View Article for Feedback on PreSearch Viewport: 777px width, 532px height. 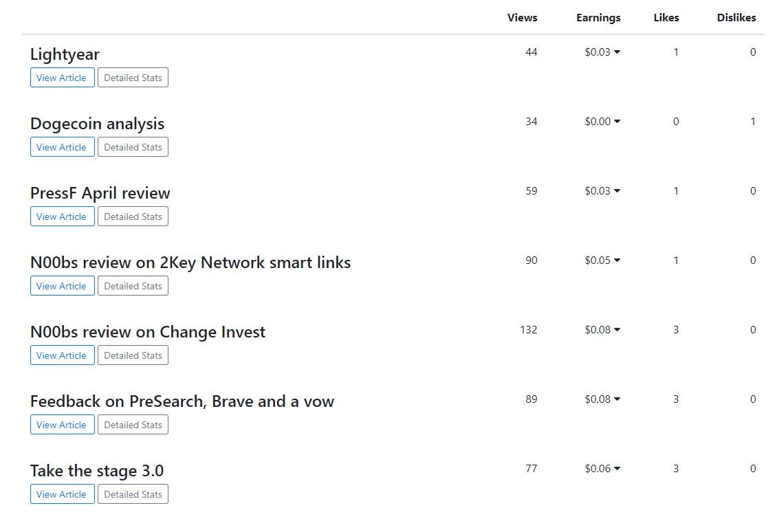(x=63, y=424)
